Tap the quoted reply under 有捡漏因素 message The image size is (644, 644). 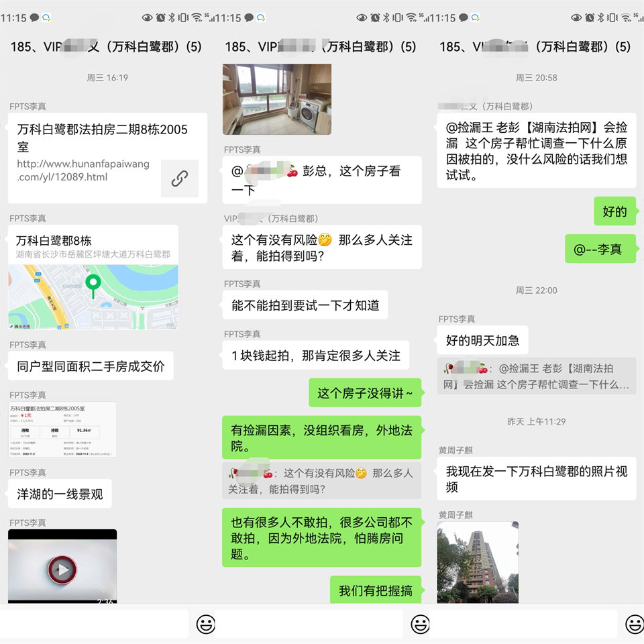[x=322, y=480]
